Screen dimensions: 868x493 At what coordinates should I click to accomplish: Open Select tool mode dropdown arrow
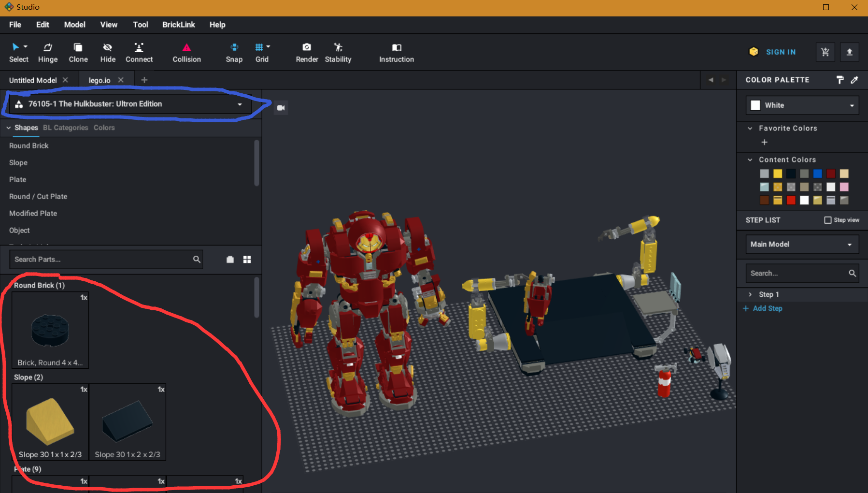point(26,47)
